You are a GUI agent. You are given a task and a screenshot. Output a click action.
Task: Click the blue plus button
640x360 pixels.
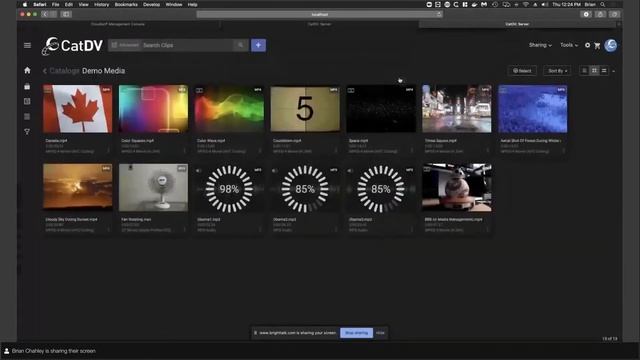point(258,45)
